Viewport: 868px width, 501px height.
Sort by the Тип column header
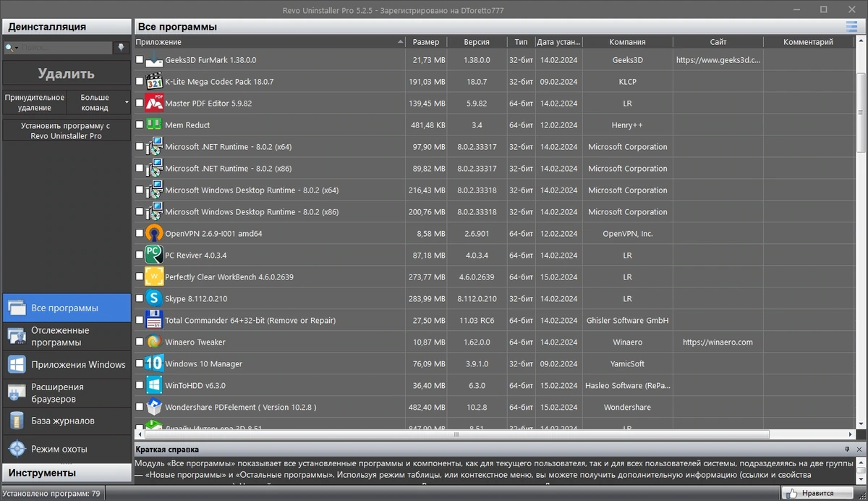521,42
